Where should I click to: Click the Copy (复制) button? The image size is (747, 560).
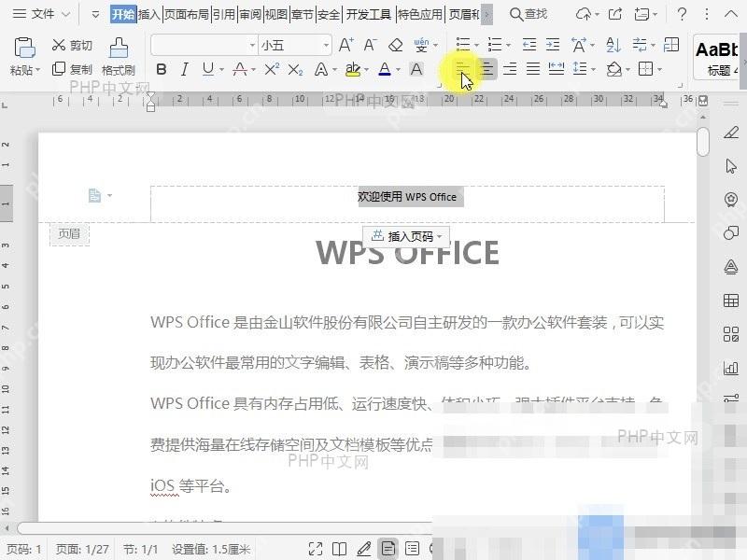point(72,69)
